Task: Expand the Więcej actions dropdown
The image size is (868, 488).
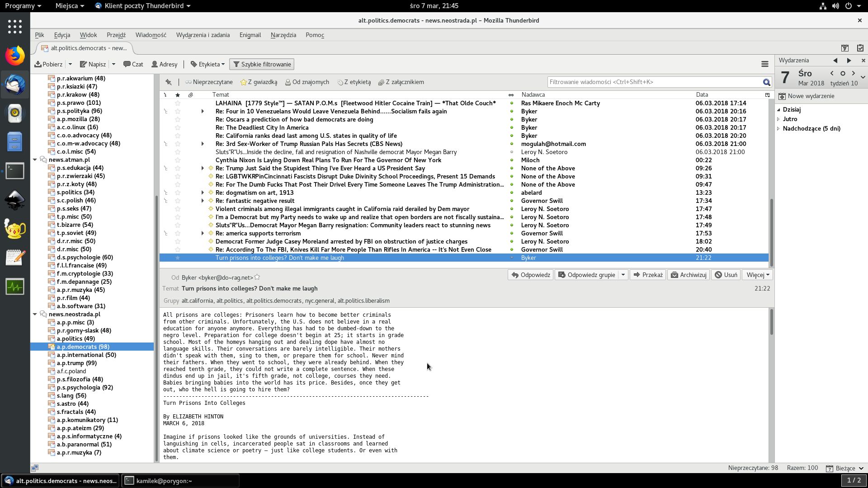Action: pyautogui.click(x=758, y=275)
